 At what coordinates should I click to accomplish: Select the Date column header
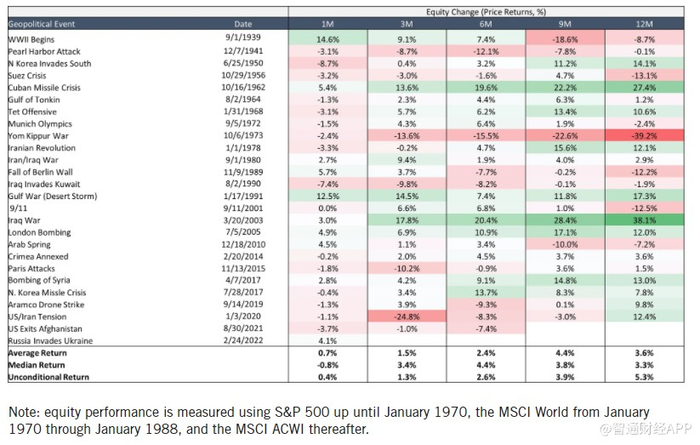point(243,23)
